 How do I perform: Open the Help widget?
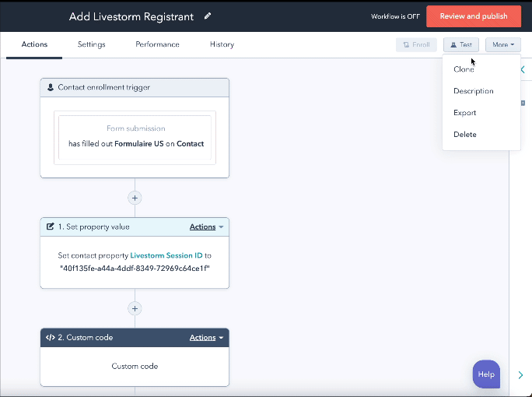point(486,374)
